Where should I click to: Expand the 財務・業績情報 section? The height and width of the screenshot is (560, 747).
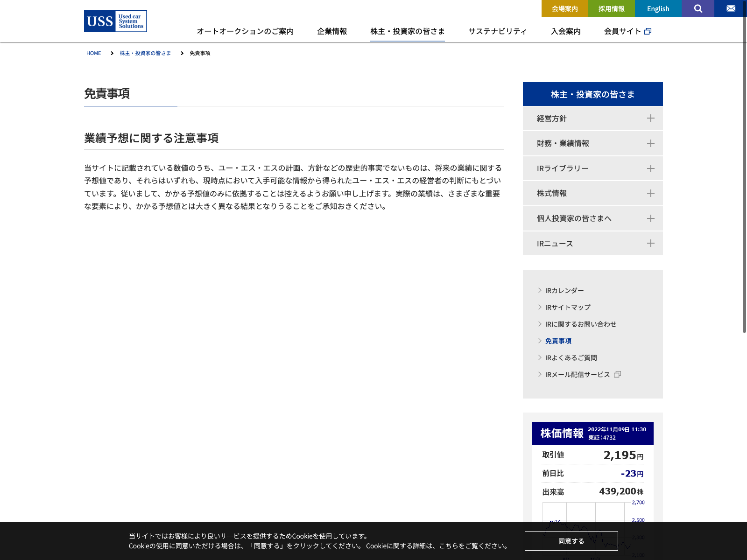650,143
